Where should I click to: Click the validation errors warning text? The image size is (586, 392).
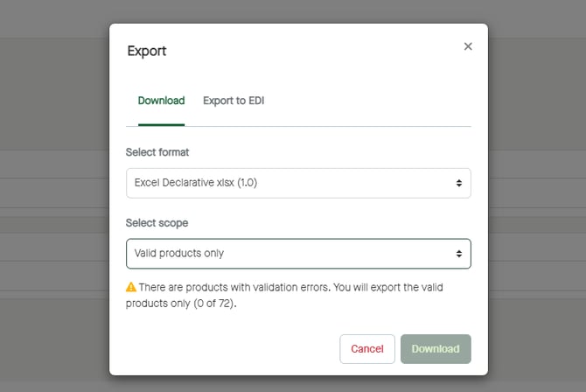(x=284, y=295)
